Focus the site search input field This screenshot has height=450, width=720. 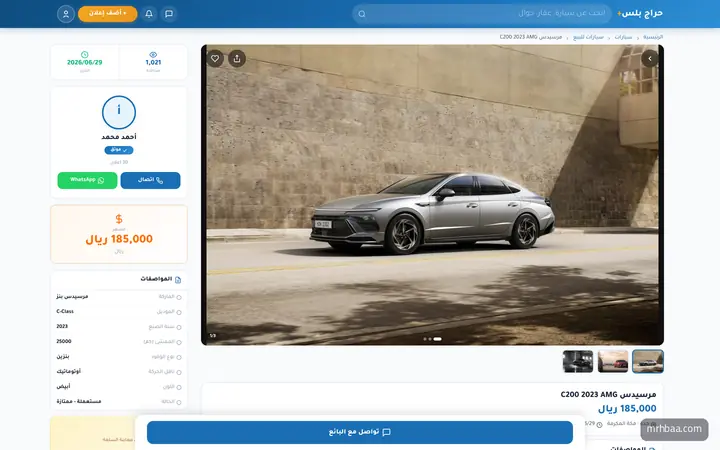tap(482, 14)
